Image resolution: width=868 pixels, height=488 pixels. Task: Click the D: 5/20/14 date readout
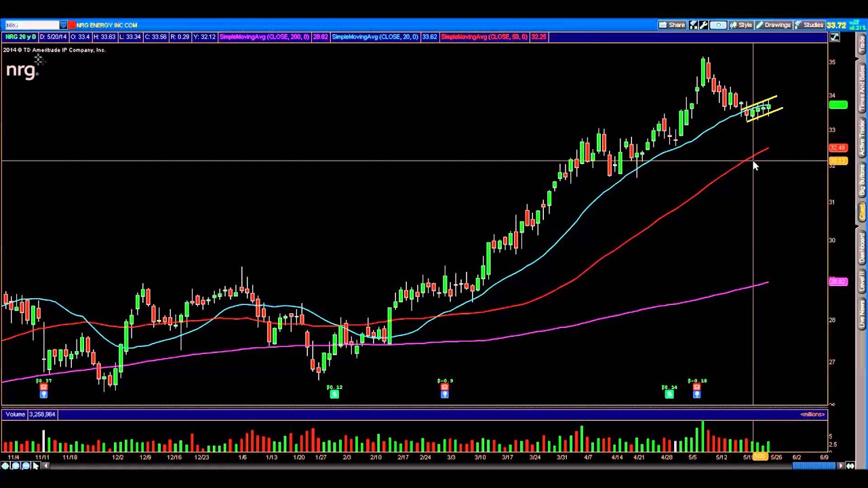[x=53, y=37]
